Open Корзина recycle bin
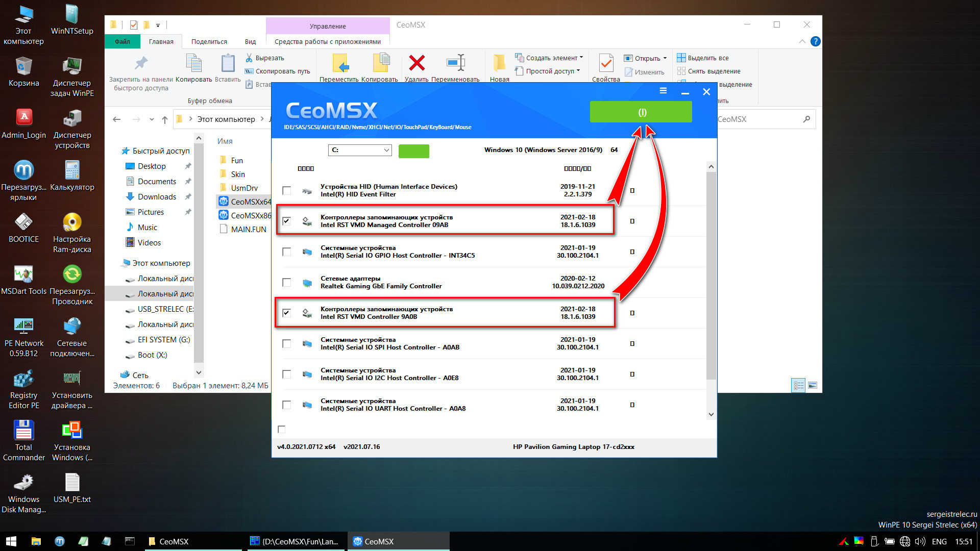The width and height of the screenshot is (980, 551). click(23, 72)
